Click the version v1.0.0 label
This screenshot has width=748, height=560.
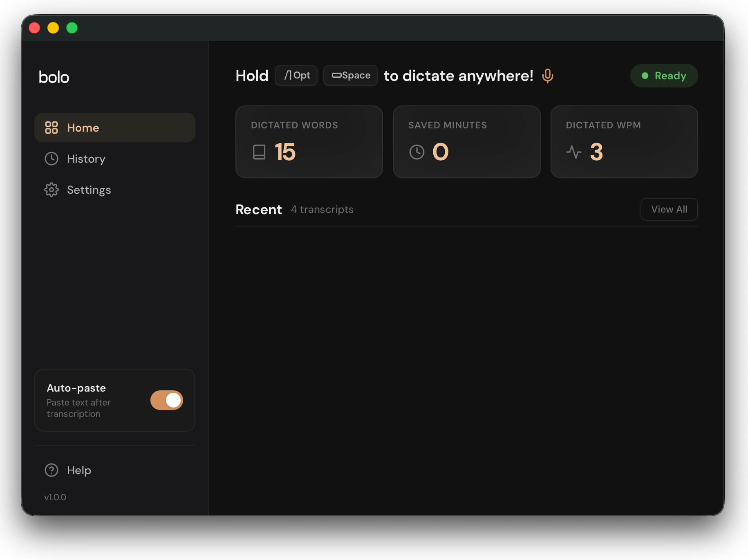coord(55,497)
